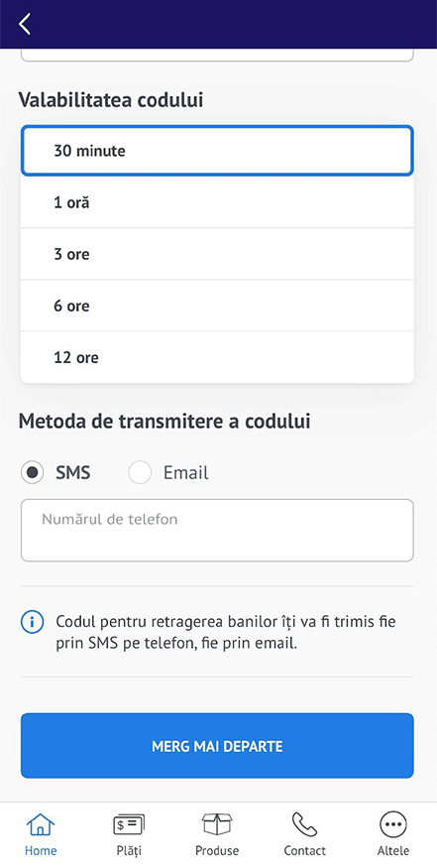Open the Produse box icon

pos(217,824)
